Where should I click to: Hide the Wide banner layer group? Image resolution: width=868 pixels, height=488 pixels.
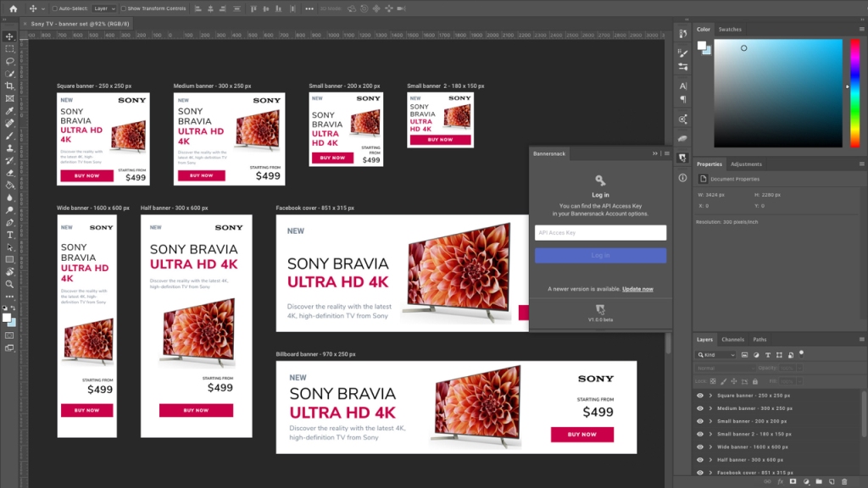click(x=699, y=447)
